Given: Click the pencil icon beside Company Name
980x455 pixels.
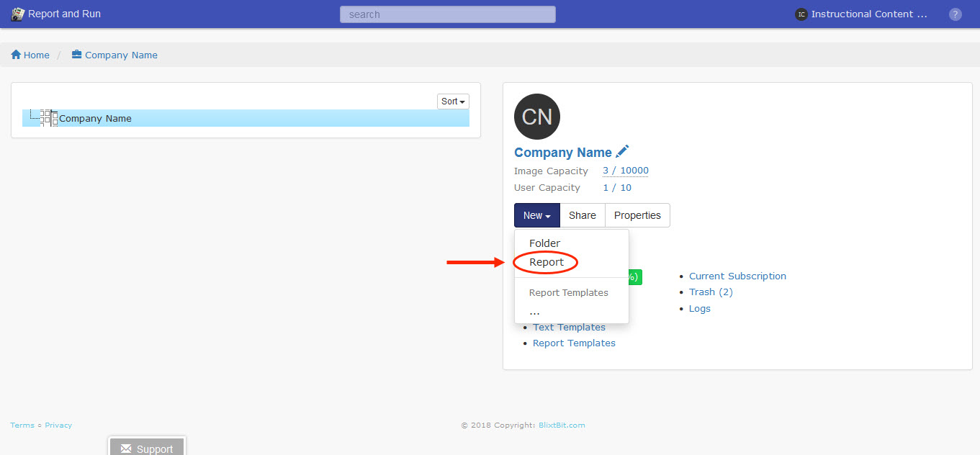Looking at the screenshot, I should [622, 151].
